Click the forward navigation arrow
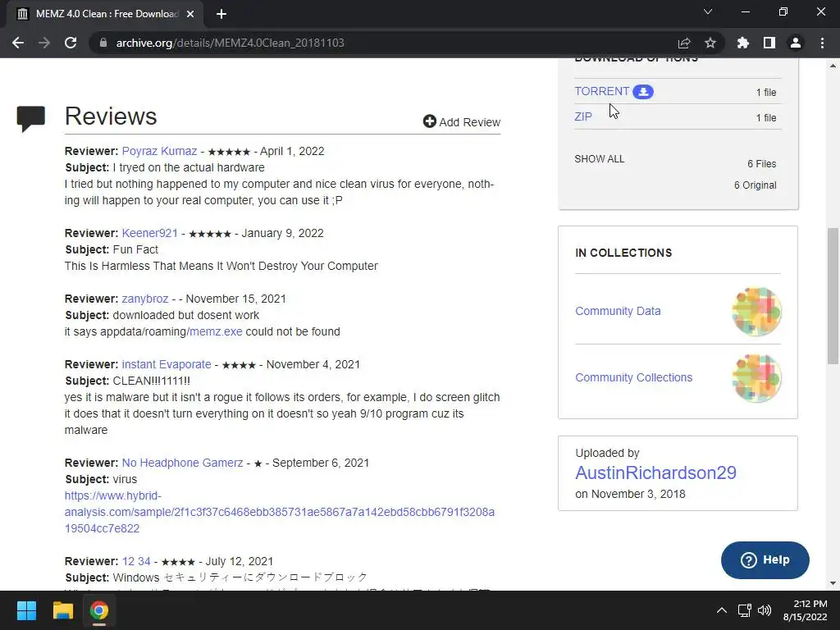Viewport: 840px width, 630px height. 44,43
